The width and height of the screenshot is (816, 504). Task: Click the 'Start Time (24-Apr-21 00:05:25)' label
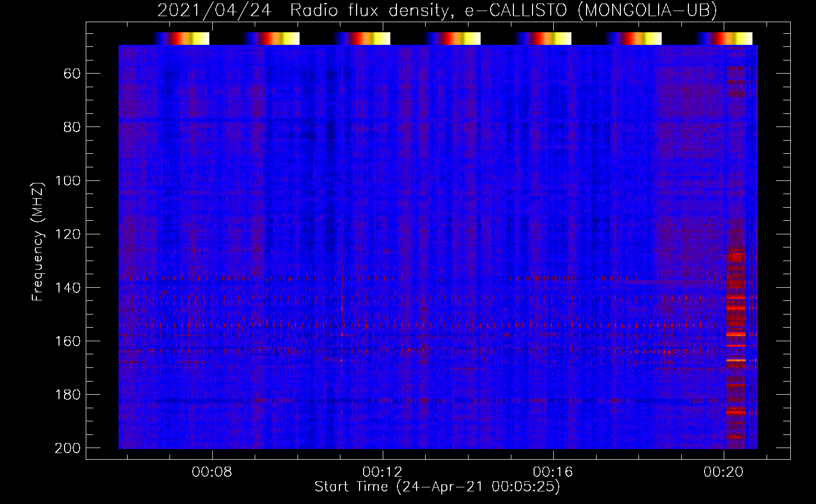(x=437, y=487)
